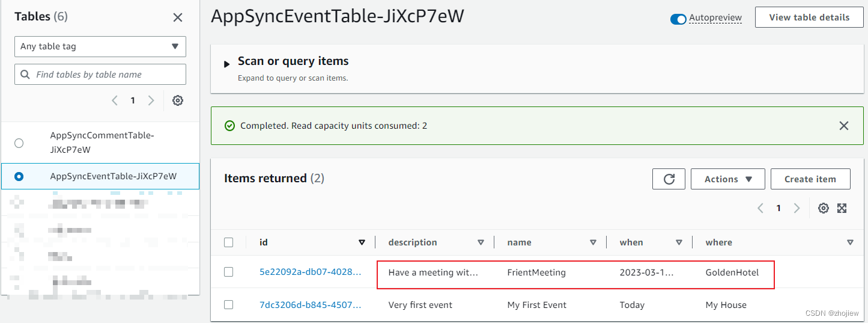Go to next page of items
This screenshot has height=323, width=868.
(797, 208)
